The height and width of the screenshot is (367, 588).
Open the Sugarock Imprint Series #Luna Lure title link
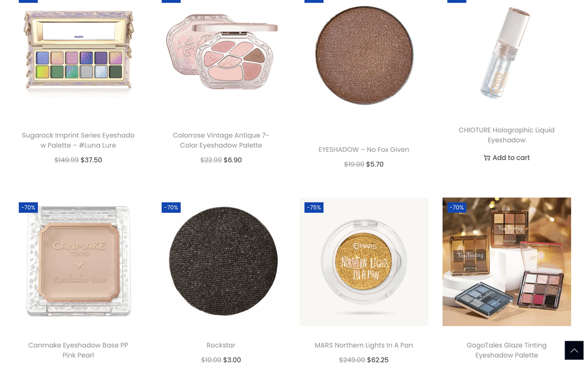point(78,140)
